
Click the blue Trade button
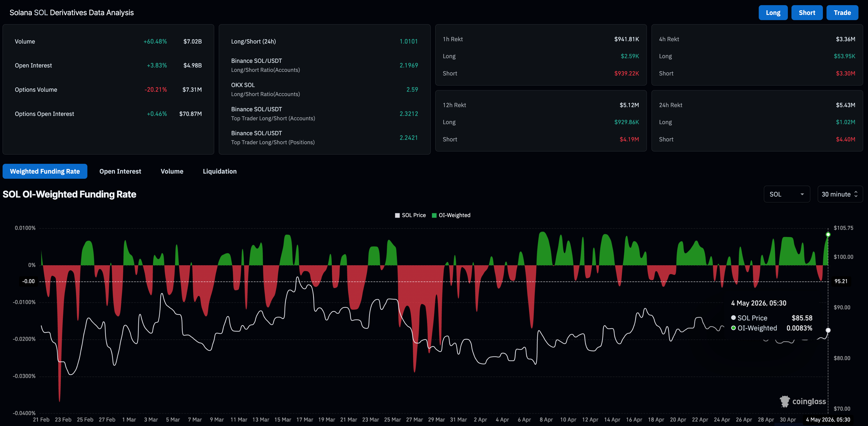(x=842, y=12)
